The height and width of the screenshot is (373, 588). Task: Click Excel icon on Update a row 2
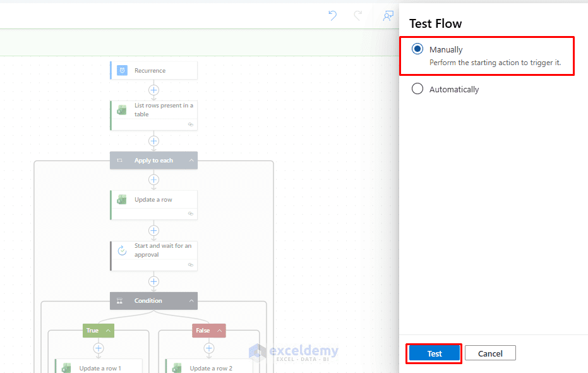tap(177, 368)
